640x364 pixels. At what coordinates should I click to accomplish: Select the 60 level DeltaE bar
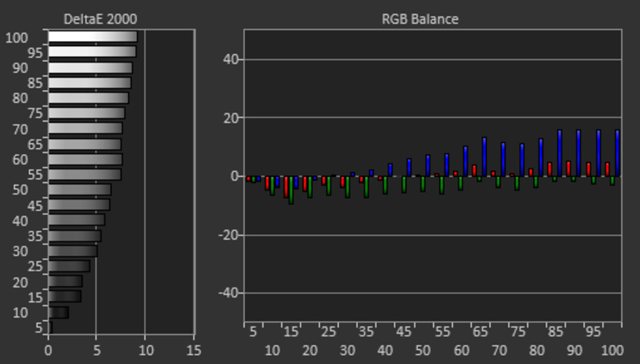(85, 159)
